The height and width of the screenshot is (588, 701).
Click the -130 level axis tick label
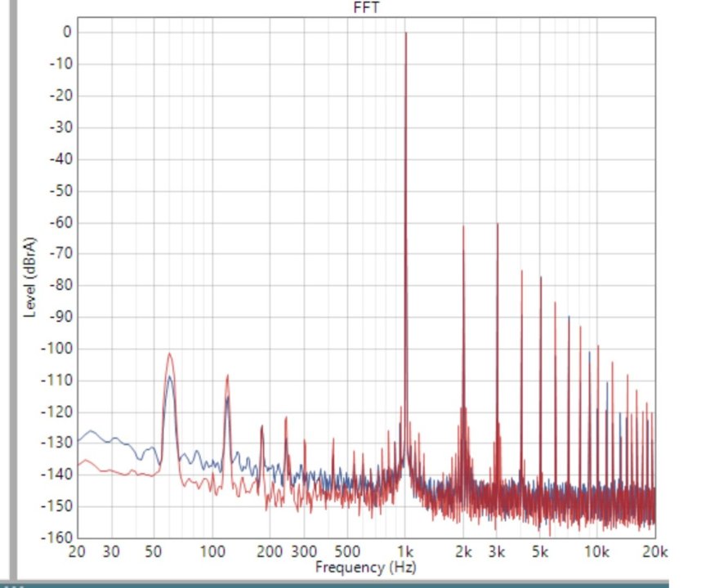56,443
